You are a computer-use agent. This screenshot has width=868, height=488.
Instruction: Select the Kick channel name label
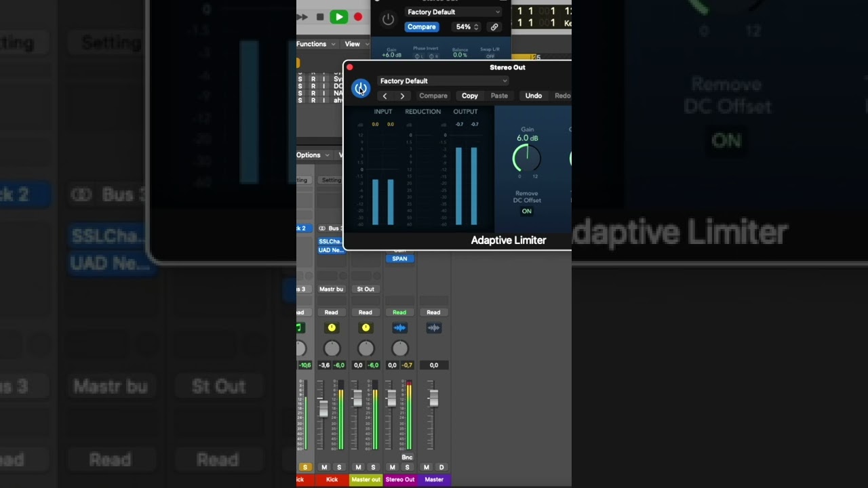[x=332, y=480]
